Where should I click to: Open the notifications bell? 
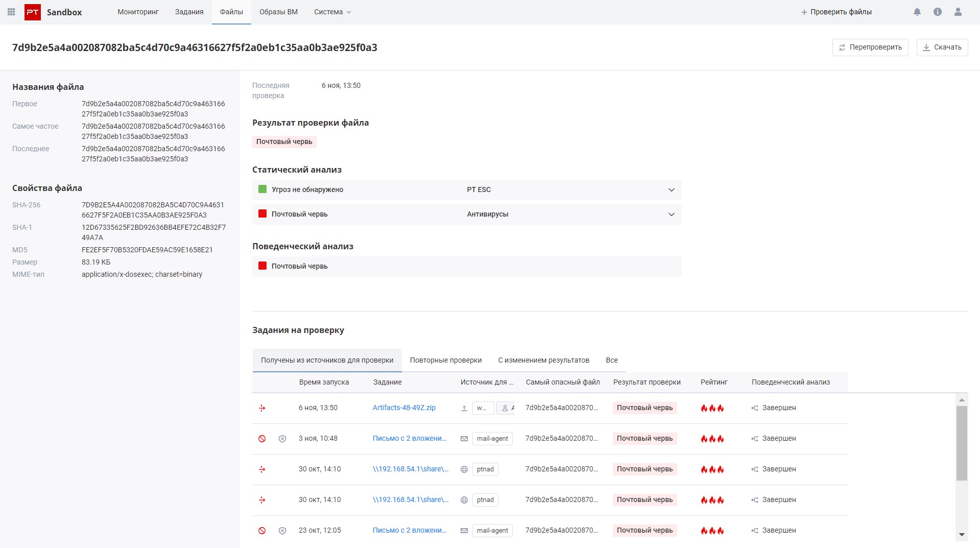pos(917,12)
